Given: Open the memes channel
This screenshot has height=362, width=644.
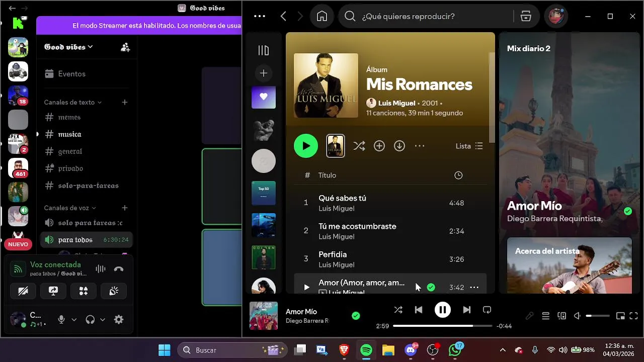Looking at the screenshot, I should pyautogui.click(x=86, y=117).
